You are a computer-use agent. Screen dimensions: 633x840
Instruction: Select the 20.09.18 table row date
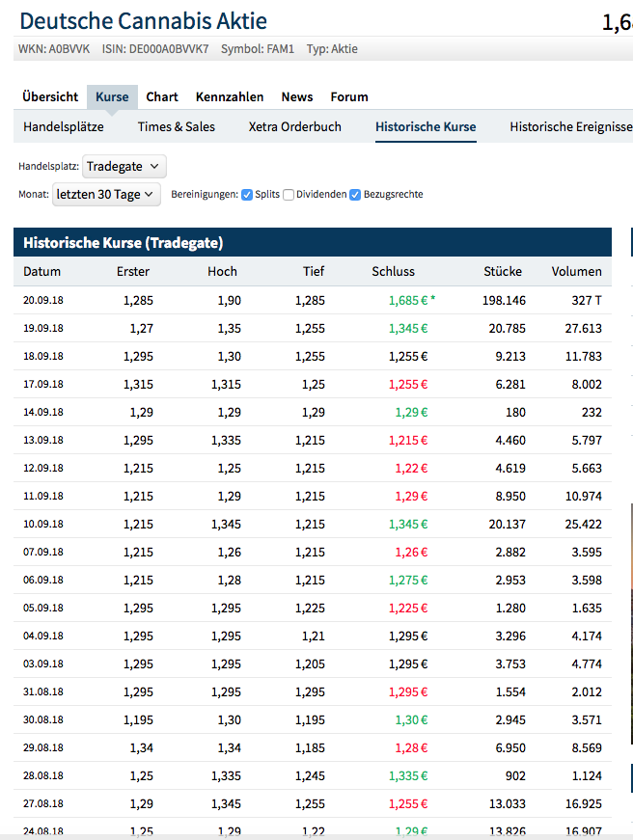tap(43, 301)
